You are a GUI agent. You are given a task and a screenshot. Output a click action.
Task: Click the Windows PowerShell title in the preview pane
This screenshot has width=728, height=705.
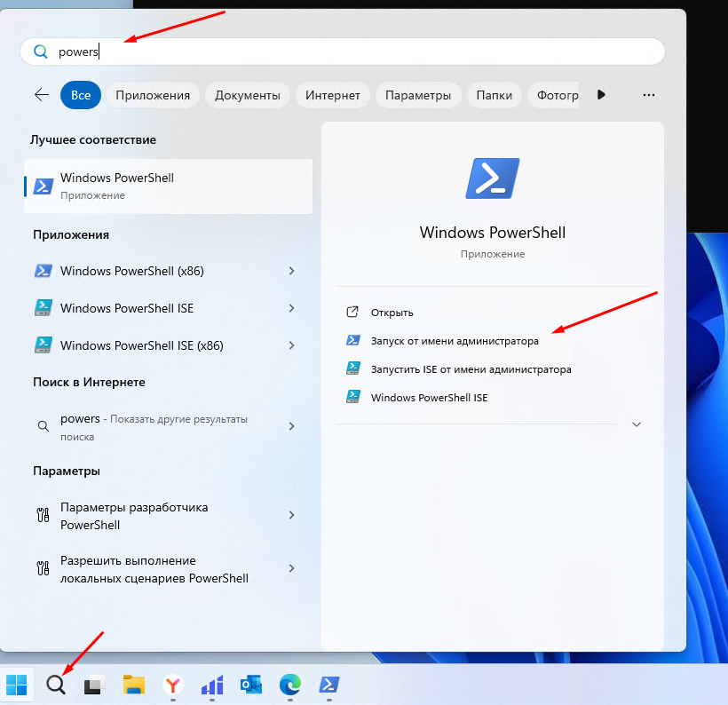pyautogui.click(x=493, y=233)
